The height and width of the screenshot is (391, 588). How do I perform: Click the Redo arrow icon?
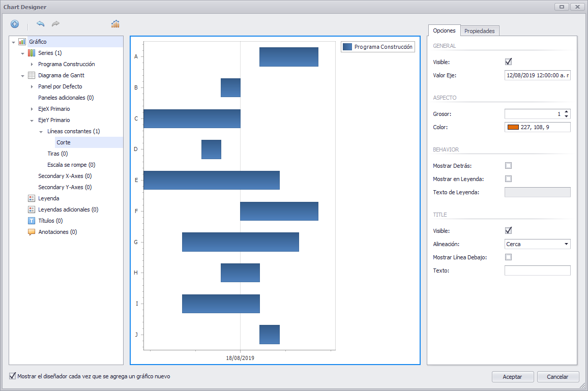point(55,24)
